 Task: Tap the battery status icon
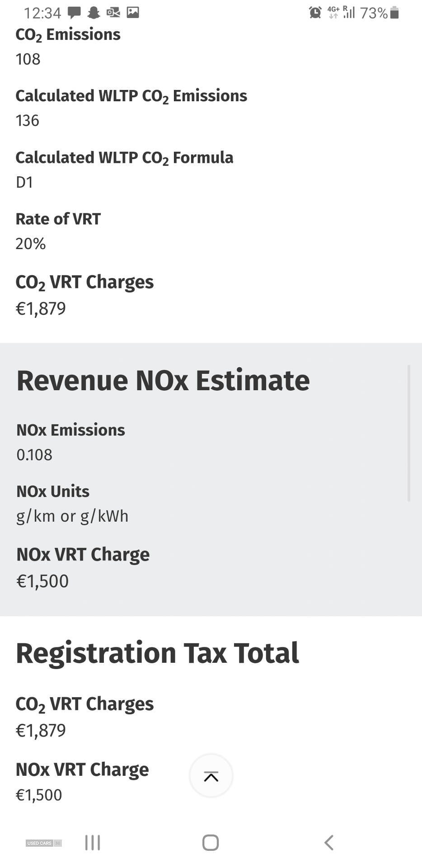394,12
